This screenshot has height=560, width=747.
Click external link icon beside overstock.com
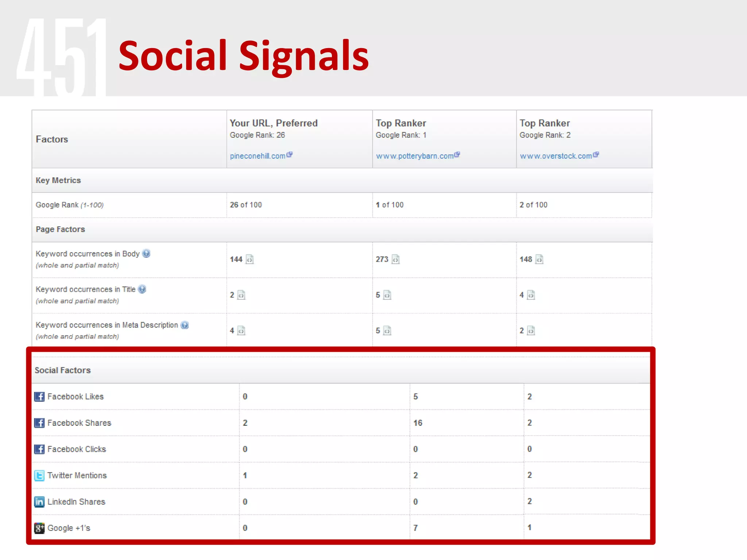(596, 155)
